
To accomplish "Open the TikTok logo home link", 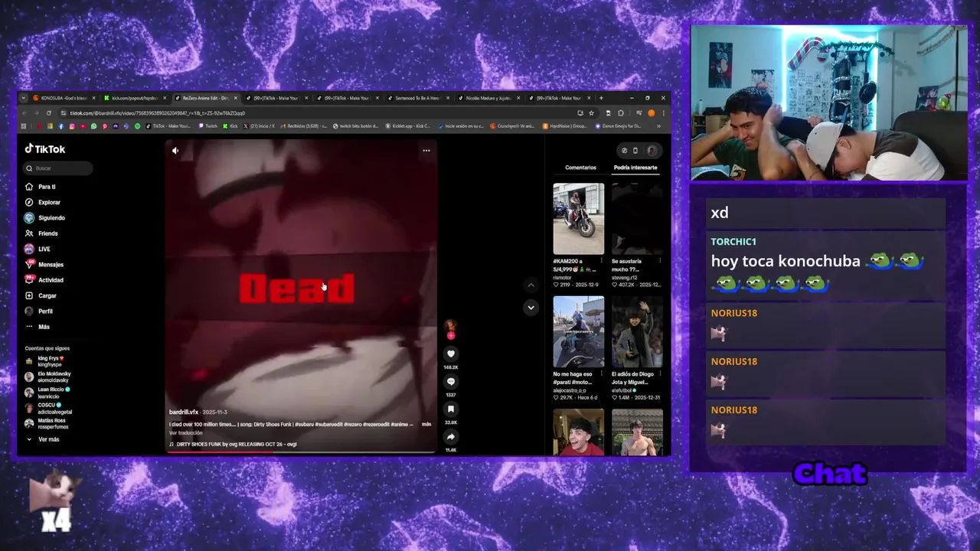I will 45,149.
